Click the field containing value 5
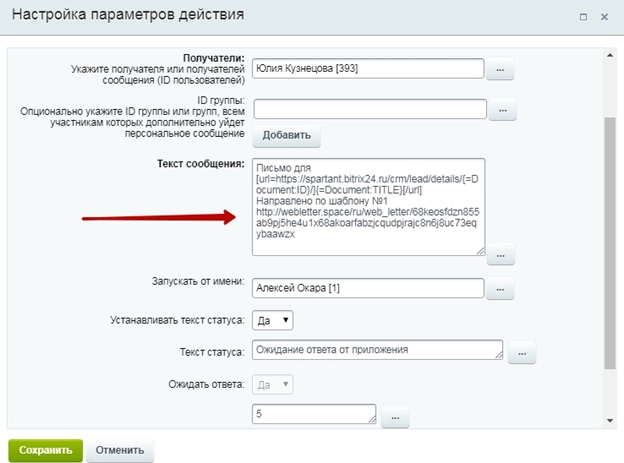Viewport: 624px width, 463px height. tap(314, 414)
